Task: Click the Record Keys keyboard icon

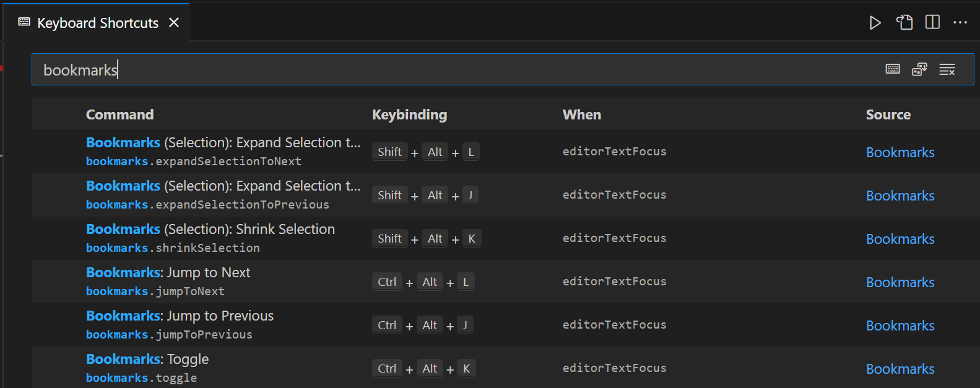Action: 893,69
